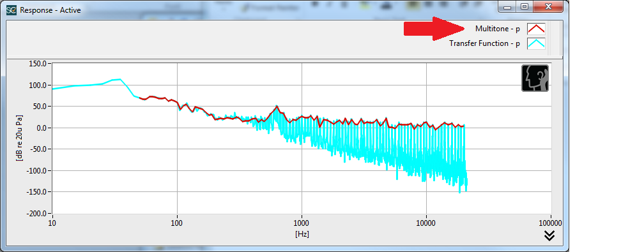The image size is (644, 252).
Task: Click the cyan Transfer Function plot style icon
Action: tap(536, 43)
